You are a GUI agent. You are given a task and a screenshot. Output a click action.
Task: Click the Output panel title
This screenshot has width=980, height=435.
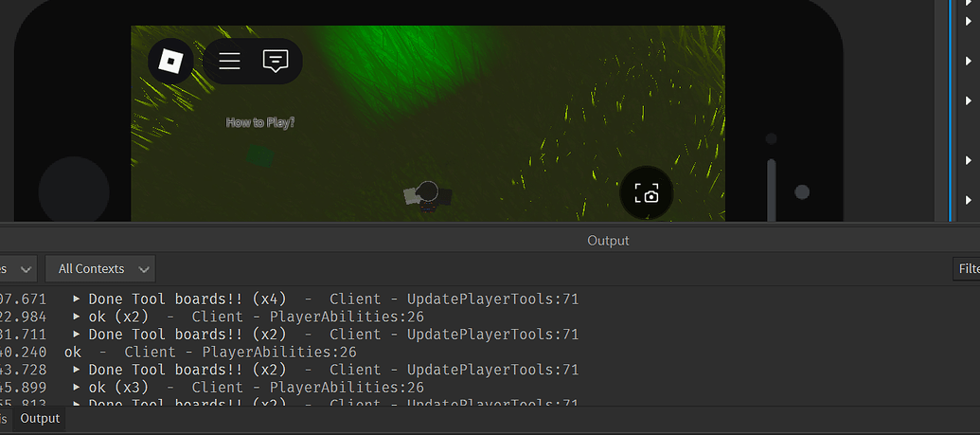pyautogui.click(x=608, y=241)
